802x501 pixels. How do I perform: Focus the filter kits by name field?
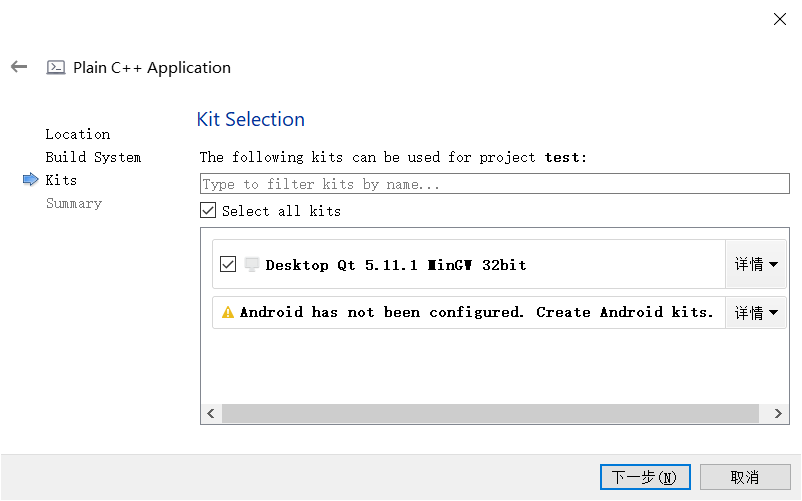[x=495, y=184]
